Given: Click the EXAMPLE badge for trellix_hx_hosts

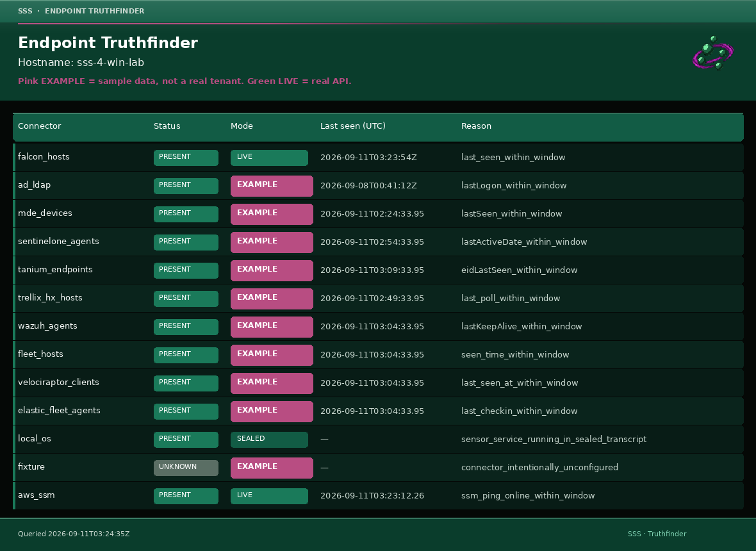Looking at the screenshot, I should [272, 299].
